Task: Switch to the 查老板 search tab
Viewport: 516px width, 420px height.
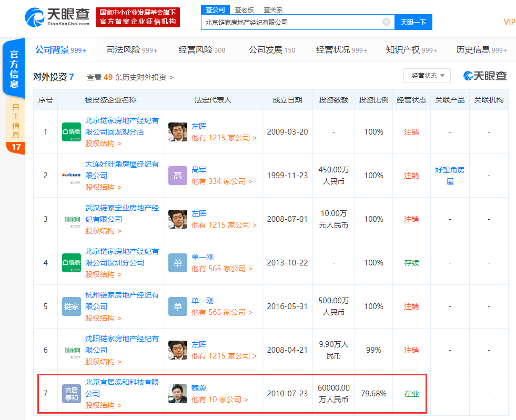Action: (x=244, y=10)
